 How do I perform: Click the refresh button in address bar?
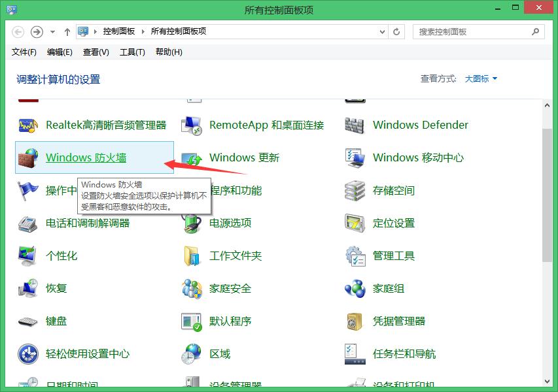click(396, 31)
